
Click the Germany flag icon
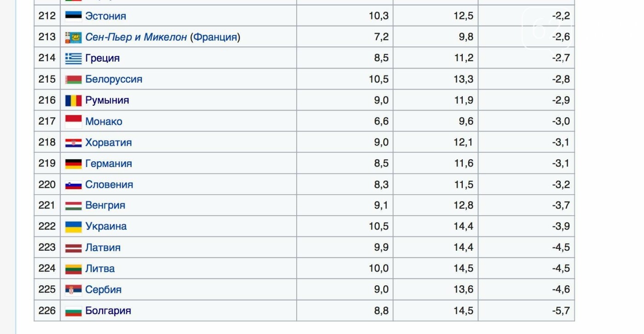click(x=73, y=163)
